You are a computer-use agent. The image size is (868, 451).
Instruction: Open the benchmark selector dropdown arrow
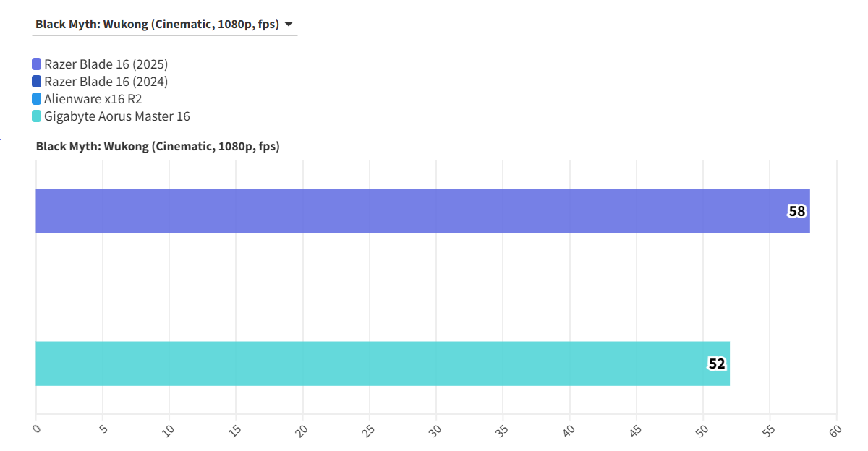(289, 25)
